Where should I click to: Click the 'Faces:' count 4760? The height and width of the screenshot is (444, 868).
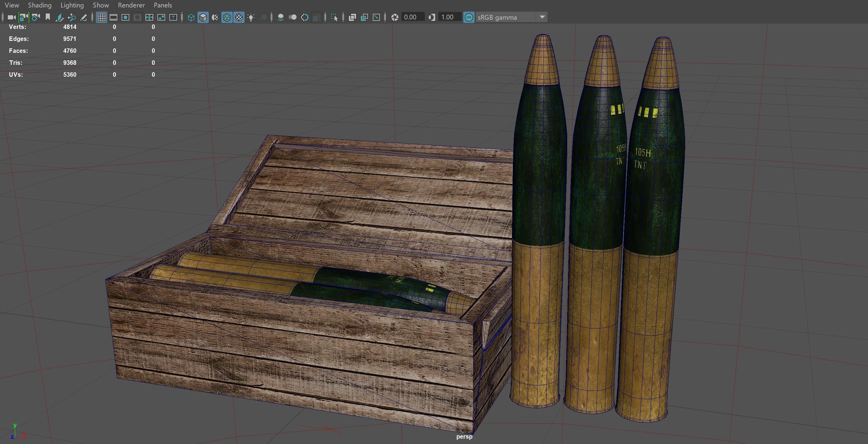coord(70,51)
